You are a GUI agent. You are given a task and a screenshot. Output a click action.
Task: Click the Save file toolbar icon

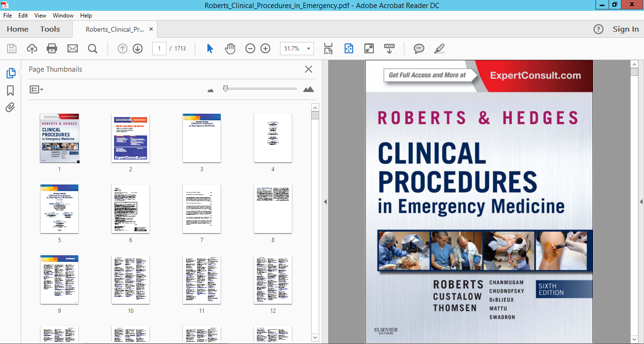[x=12, y=49]
